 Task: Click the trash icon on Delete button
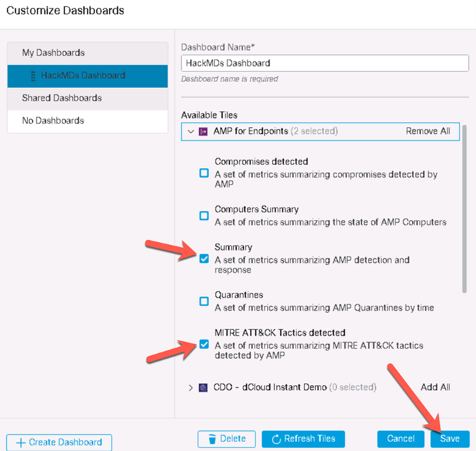[x=212, y=439]
